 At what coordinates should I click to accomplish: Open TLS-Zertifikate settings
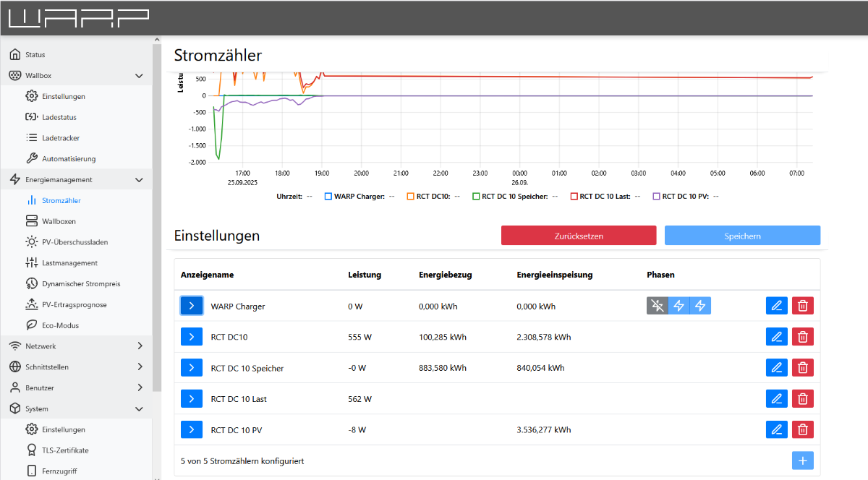click(x=65, y=450)
